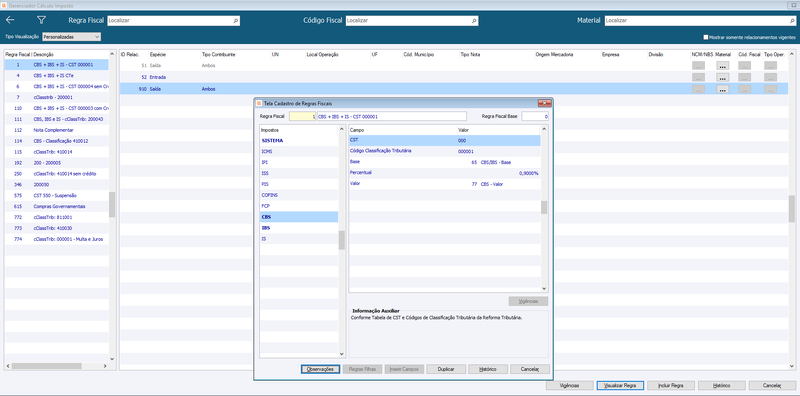Close the Tela Cadastro de Regras Fiscais dialog

544,103
